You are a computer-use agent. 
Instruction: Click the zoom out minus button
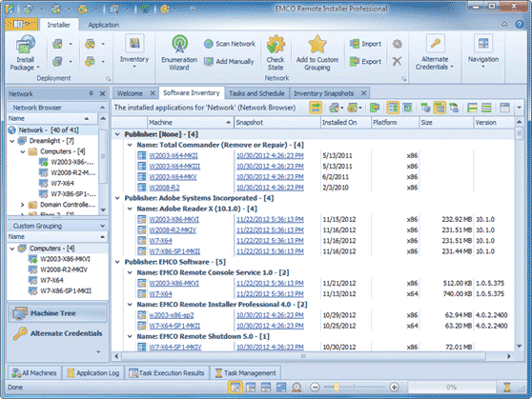click(315, 387)
